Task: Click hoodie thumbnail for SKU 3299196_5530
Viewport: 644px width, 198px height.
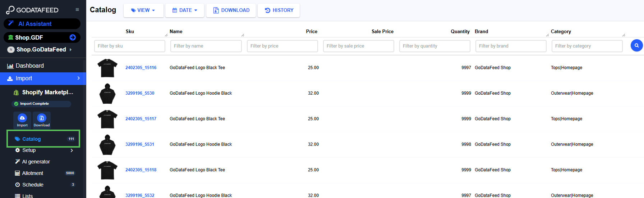Action: [x=107, y=94]
